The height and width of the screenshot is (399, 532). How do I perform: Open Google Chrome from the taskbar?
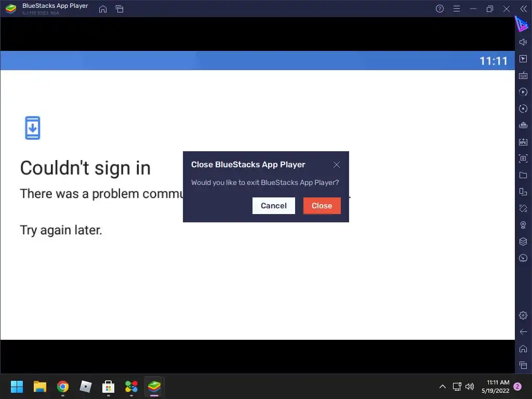click(63, 387)
